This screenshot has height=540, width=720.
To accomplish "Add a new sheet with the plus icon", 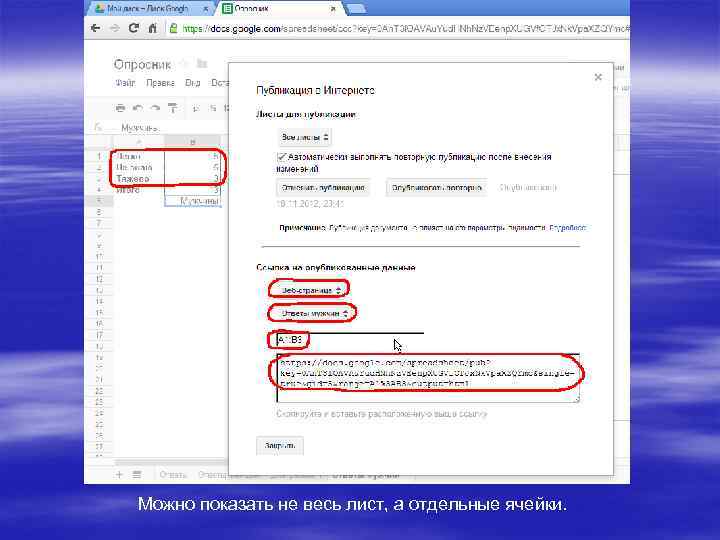I will click(x=119, y=474).
